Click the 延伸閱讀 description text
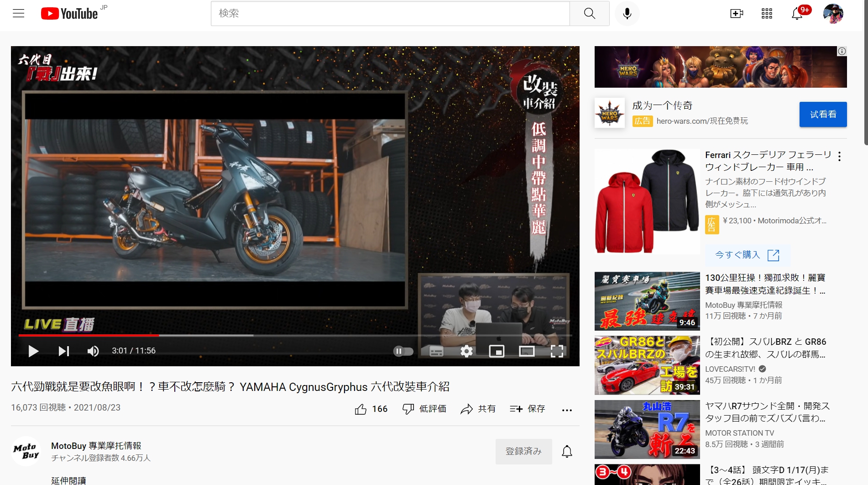 coord(68,480)
